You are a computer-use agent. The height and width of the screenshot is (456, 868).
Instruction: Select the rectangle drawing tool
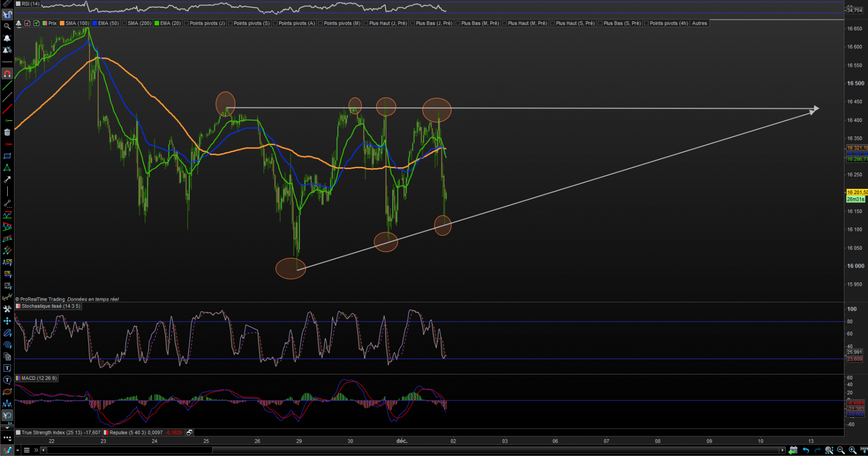7,156
